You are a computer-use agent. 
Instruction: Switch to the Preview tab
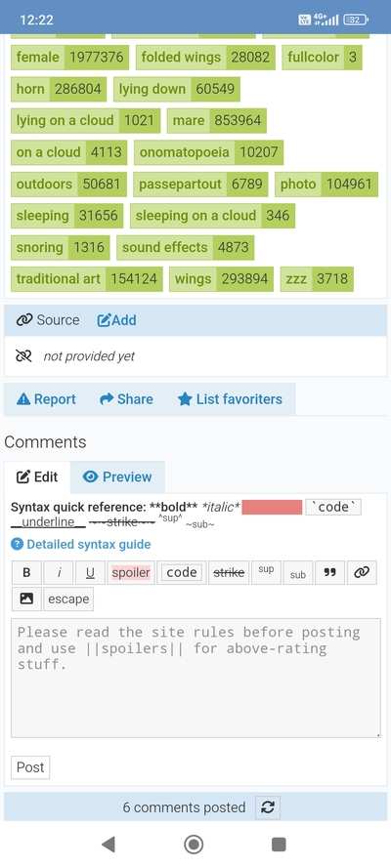[x=117, y=477]
